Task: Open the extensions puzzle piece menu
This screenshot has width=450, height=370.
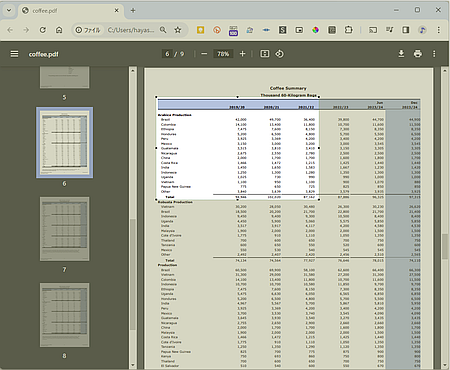Action: [348, 30]
